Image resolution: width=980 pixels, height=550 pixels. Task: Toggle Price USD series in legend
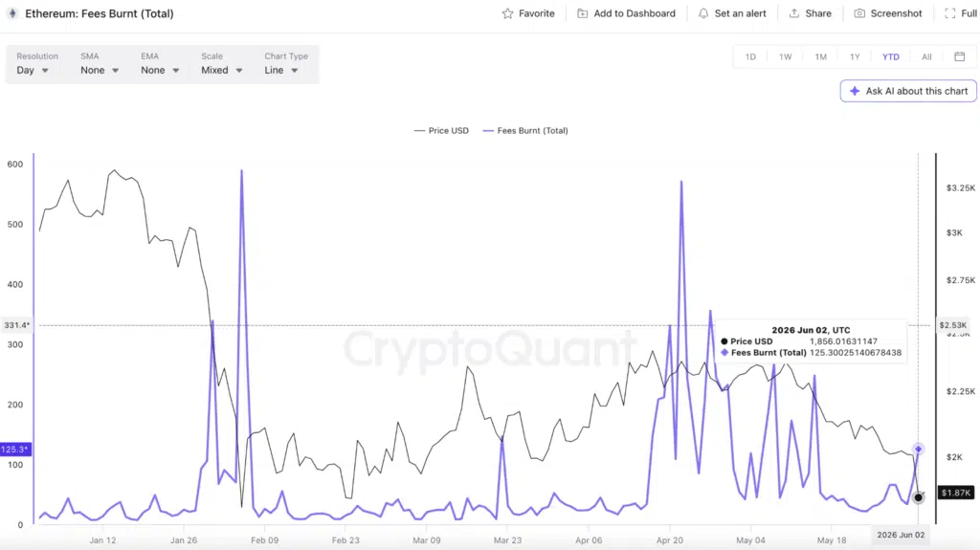[x=441, y=131]
